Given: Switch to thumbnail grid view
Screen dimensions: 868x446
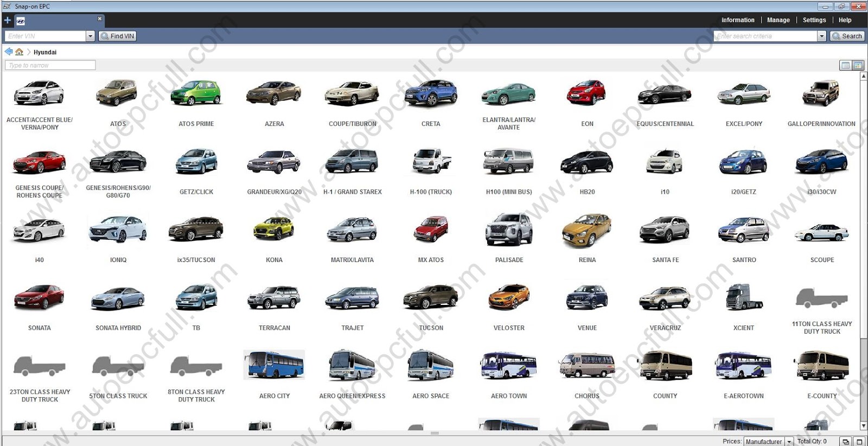Looking at the screenshot, I should [858, 65].
